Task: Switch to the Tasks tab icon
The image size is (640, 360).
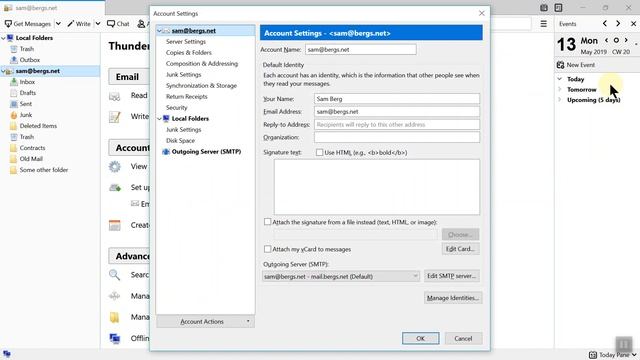Action: click(x=558, y=7)
